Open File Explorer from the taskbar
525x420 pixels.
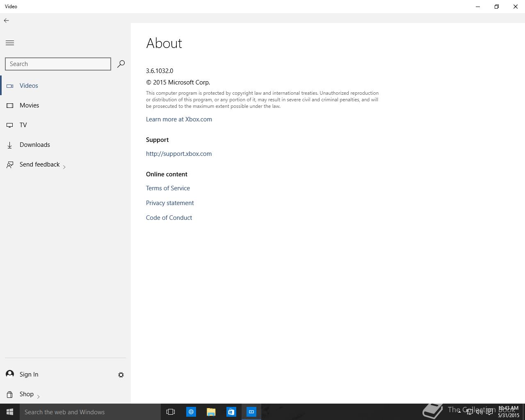(211, 412)
